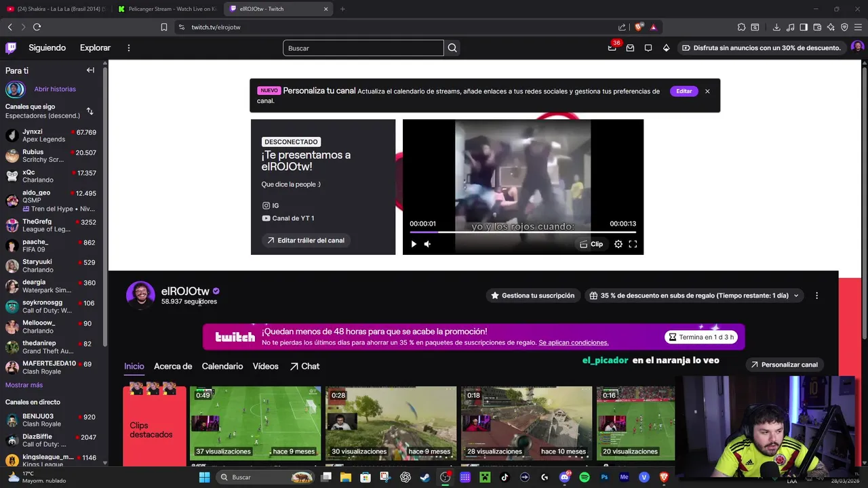The height and width of the screenshot is (488, 868).
Task: Open Twitch notifications with 36 badge
Action: [612, 47]
